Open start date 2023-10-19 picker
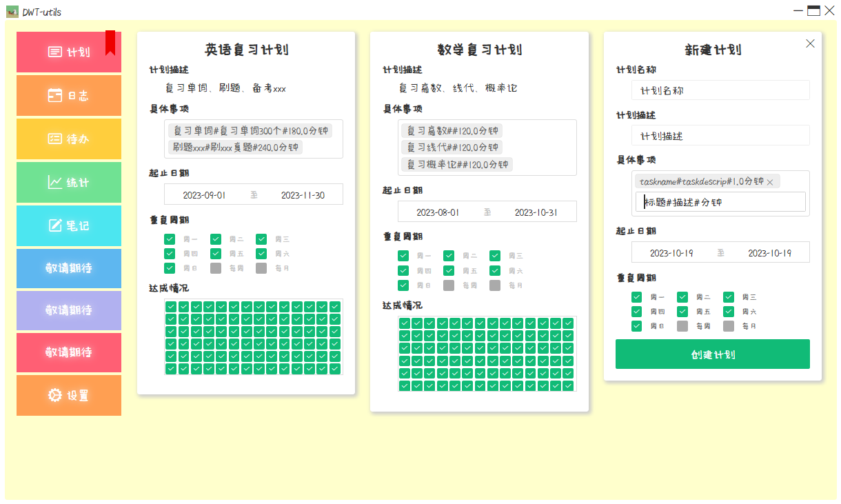The width and height of the screenshot is (841, 504). [671, 253]
